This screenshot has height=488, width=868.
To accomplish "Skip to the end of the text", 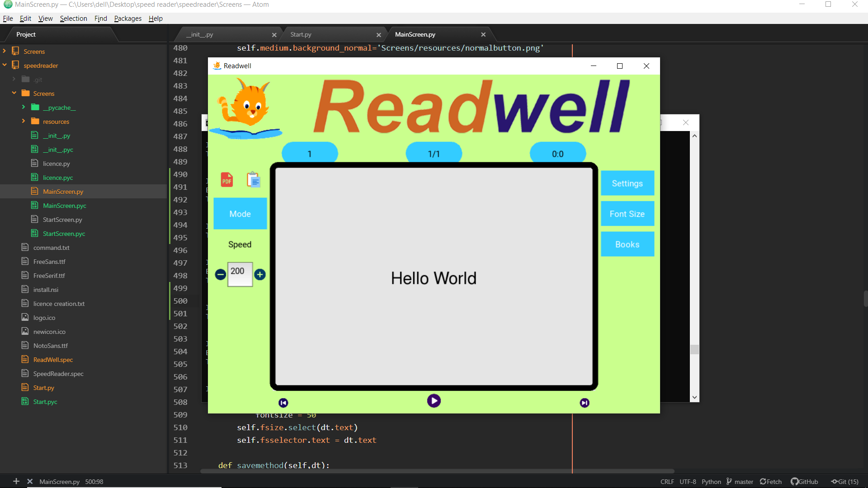I will 584,403.
